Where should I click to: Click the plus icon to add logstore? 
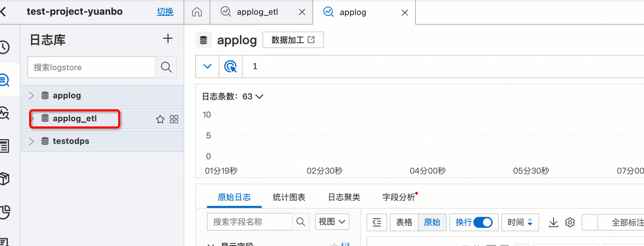pyautogui.click(x=168, y=39)
